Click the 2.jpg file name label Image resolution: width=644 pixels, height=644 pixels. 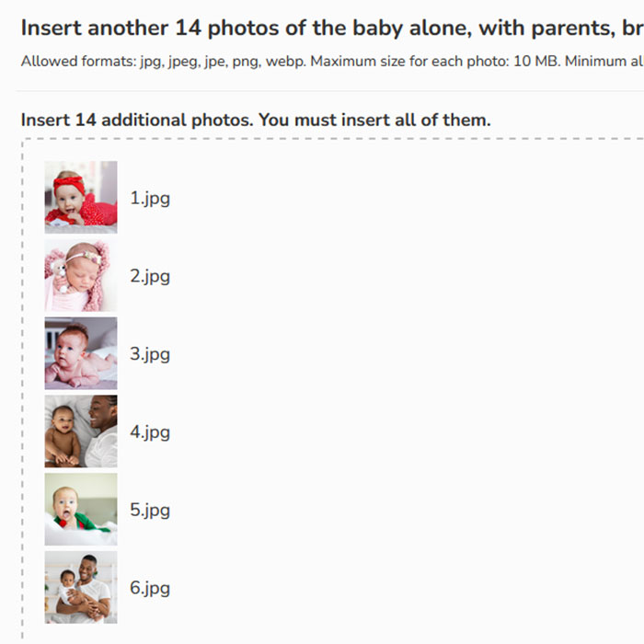pyautogui.click(x=150, y=277)
